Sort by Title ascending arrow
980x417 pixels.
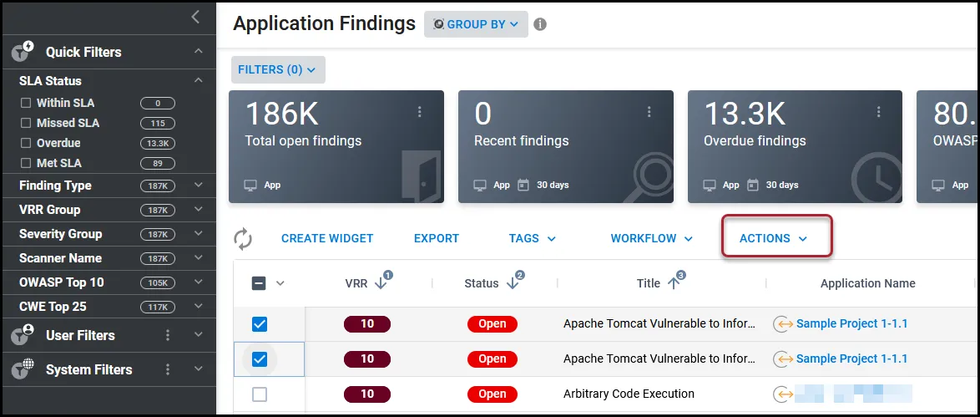pyautogui.click(x=674, y=283)
